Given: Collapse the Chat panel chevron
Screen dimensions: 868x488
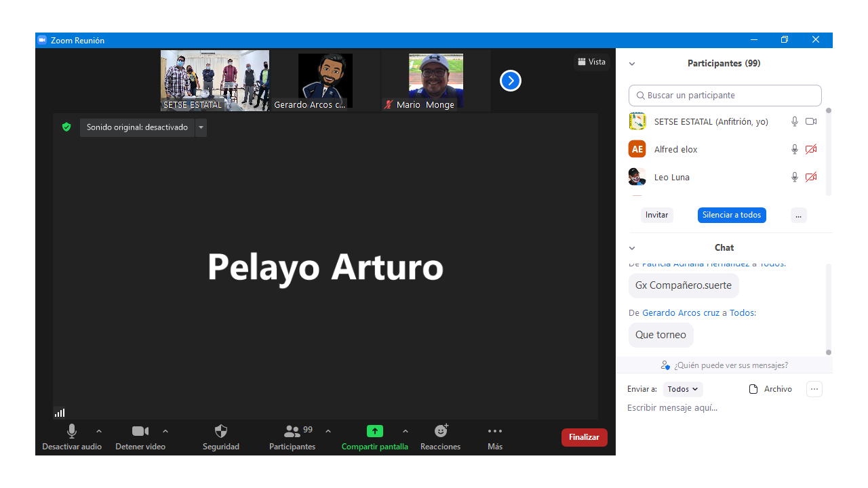Looking at the screenshot, I should pyautogui.click(x=632, y=248).
